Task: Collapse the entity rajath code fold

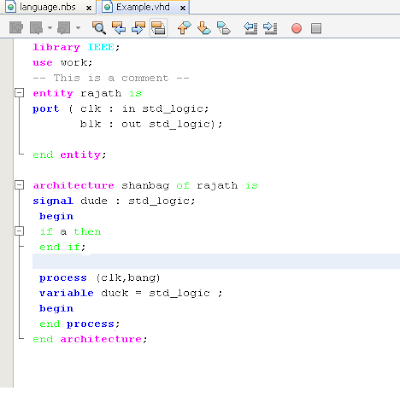Action: click(20, 93)
